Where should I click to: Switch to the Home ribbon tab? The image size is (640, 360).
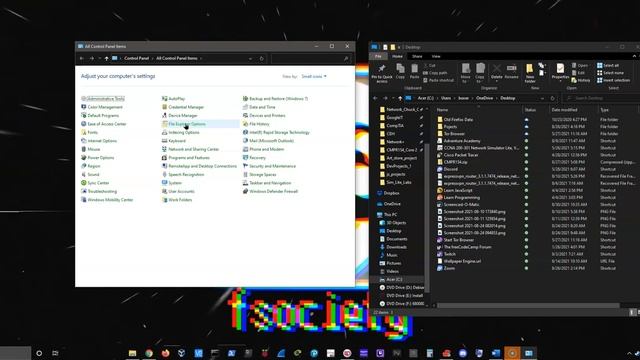click(x=397, y=56)
